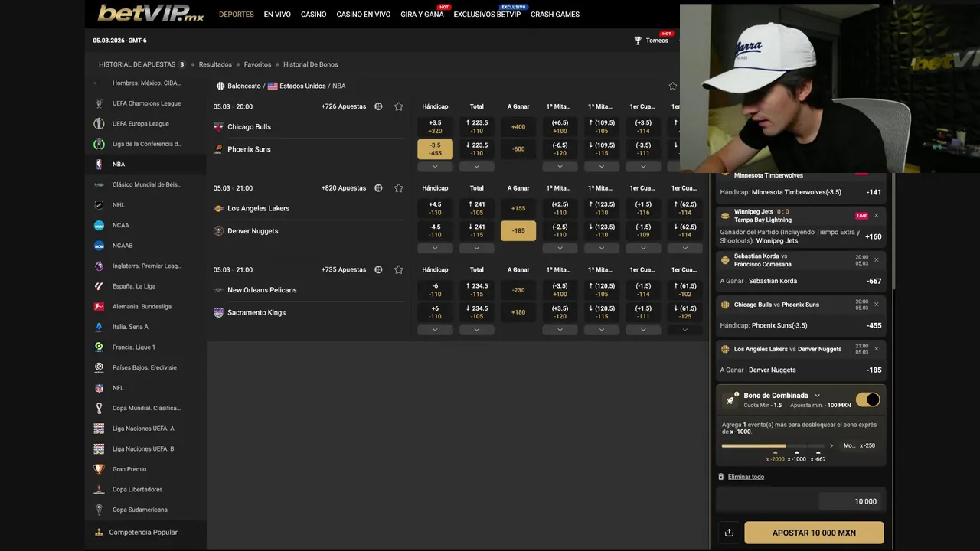Open CRASH GAMES tab
The height and width of the screenshot is (551, 980).
pyautogui.click(x=555, y=15)
